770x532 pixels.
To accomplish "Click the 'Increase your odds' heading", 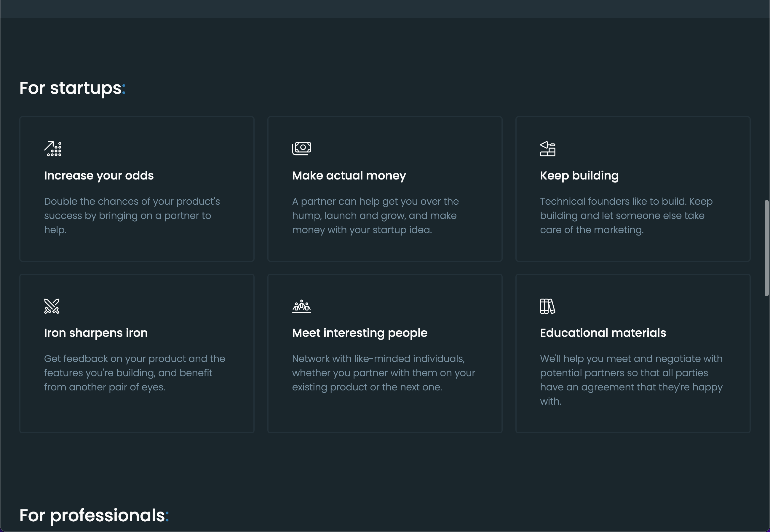I will pyautogui.click(x=99, y=176).
